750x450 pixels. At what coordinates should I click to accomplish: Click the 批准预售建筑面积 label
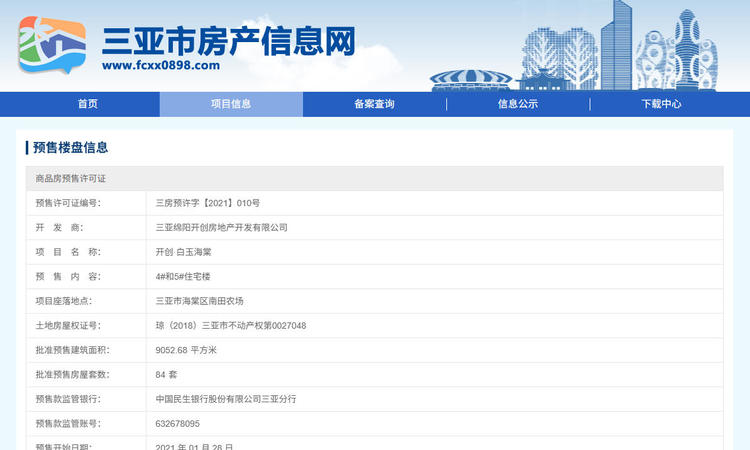click(x=73, y=350)
